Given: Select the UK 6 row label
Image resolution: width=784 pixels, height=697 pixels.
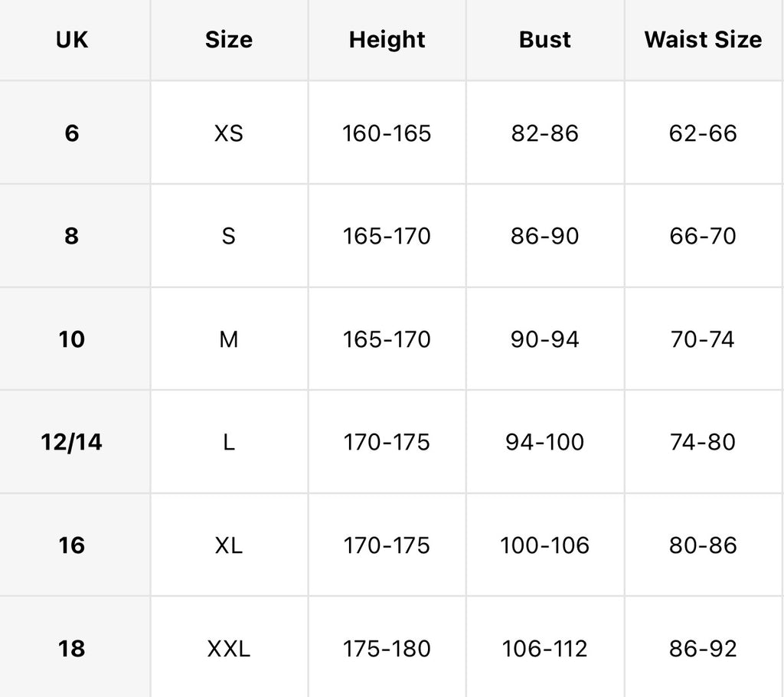Looking at the screenshot, I should click(x=71, y=133).
